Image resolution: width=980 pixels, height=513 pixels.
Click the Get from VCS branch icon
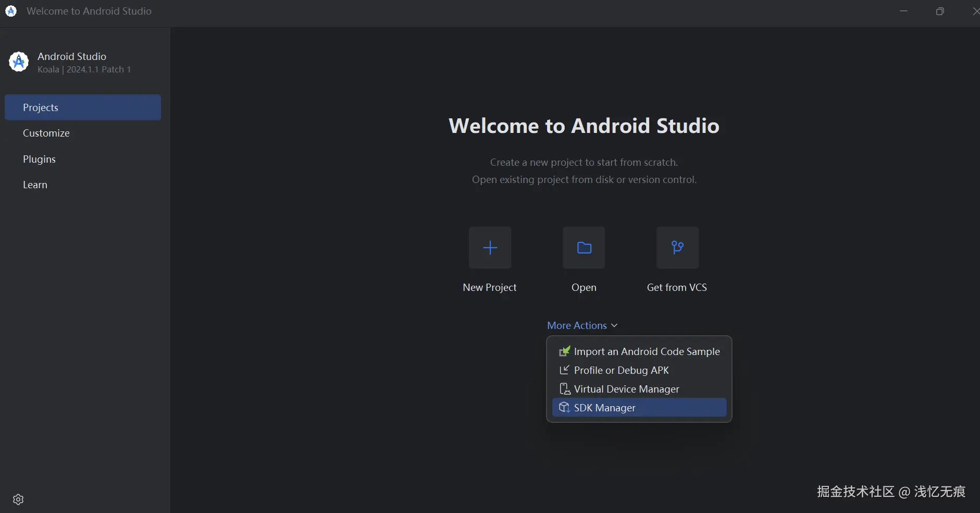(677, 248)
